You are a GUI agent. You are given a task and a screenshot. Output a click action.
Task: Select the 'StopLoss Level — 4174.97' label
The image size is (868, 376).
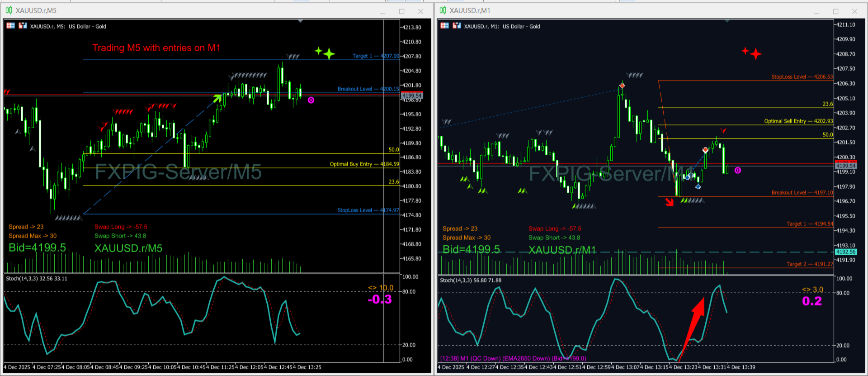tap(368, 210)
